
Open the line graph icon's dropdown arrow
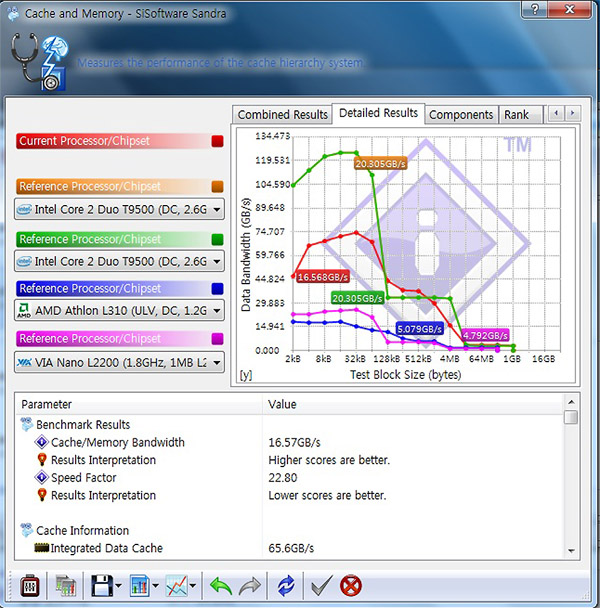click(x=193, y=586)
